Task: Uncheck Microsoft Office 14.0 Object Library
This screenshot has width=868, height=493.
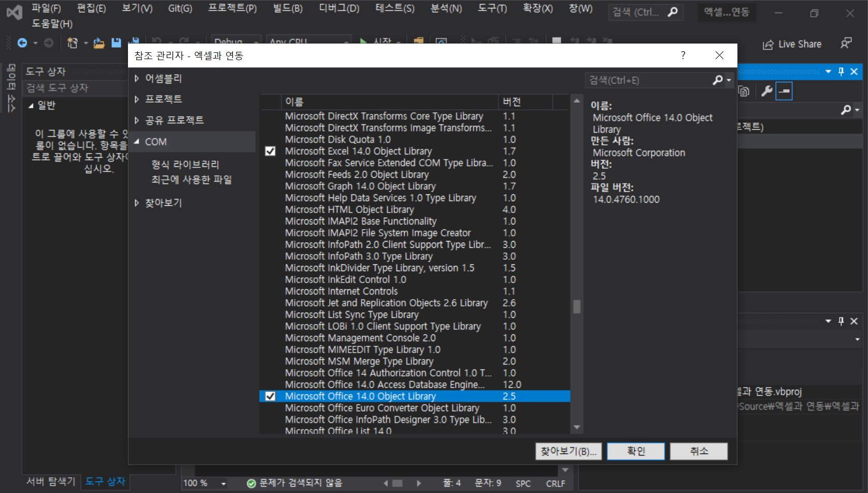Action: click(x=270, y=396)
